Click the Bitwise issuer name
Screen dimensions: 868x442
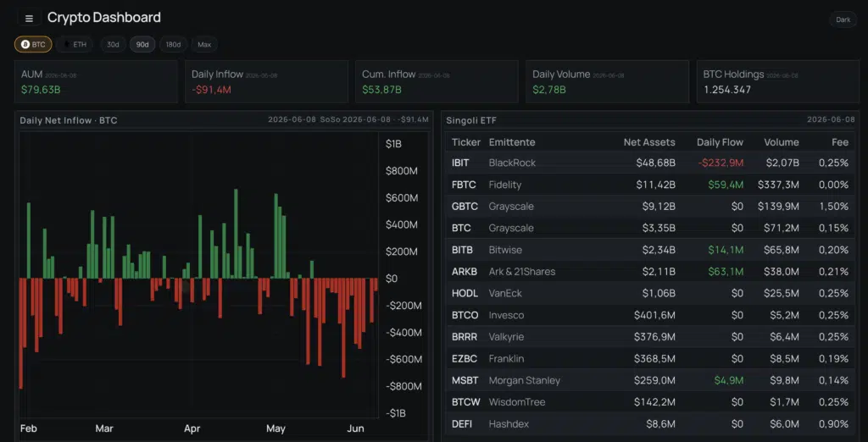point(505,250)
